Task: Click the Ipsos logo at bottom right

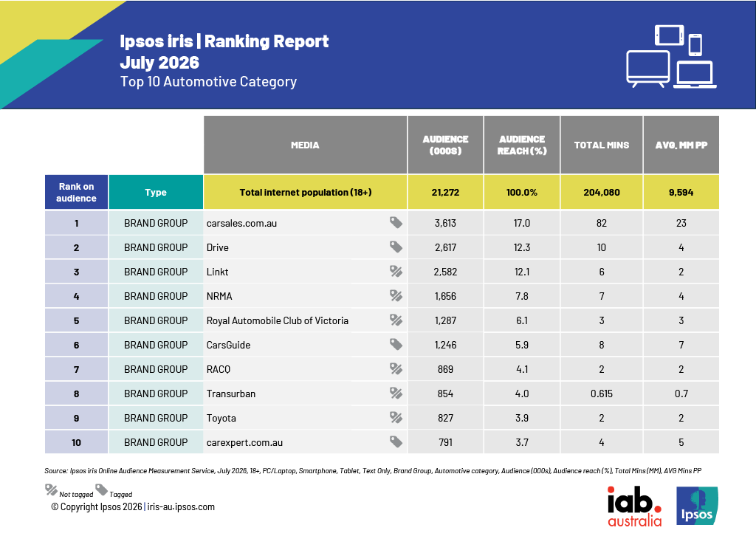Action: pos(697,506)
